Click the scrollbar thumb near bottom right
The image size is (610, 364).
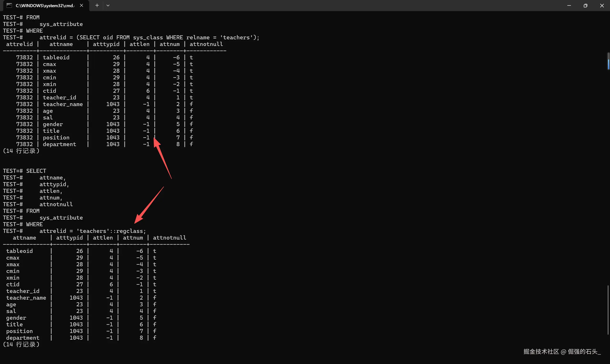click(608, 310)
